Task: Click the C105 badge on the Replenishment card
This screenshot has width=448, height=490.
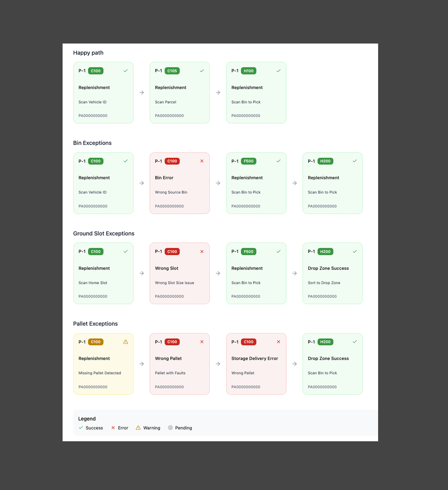Action: [172, 71]
